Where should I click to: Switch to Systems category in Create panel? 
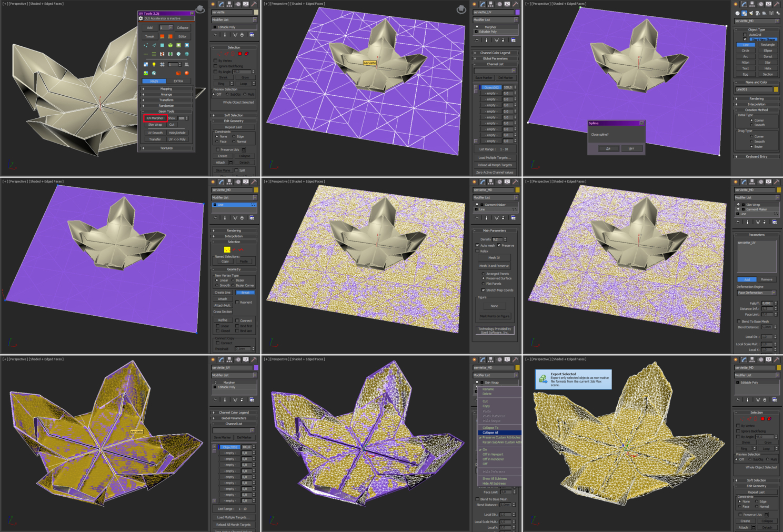pyautogui.click(x=778, y=13)
